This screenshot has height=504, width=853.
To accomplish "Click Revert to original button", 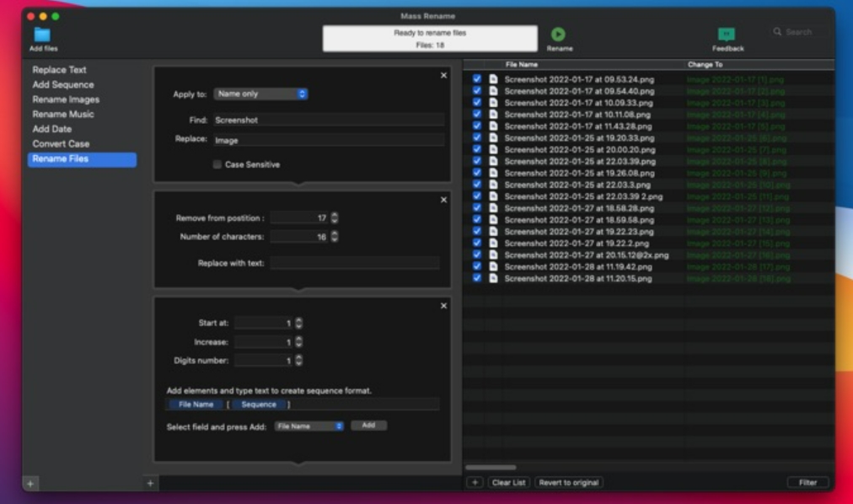I will point(568,482).
